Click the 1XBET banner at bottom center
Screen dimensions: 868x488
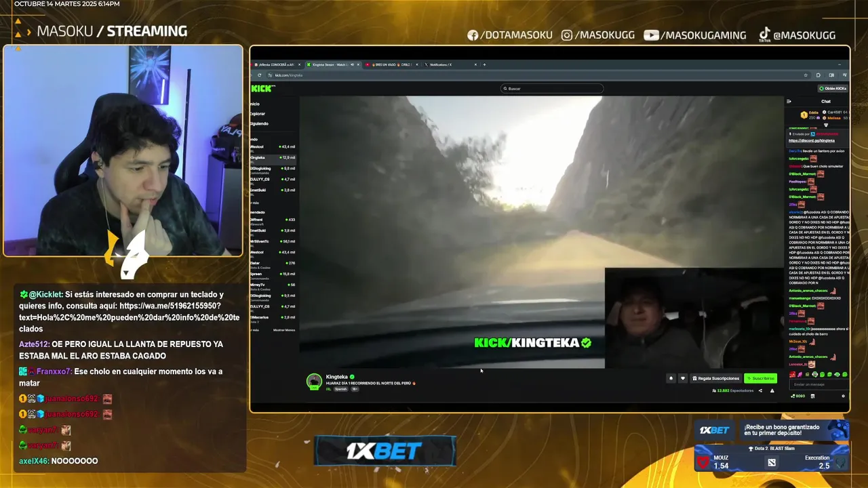(384, 451)
